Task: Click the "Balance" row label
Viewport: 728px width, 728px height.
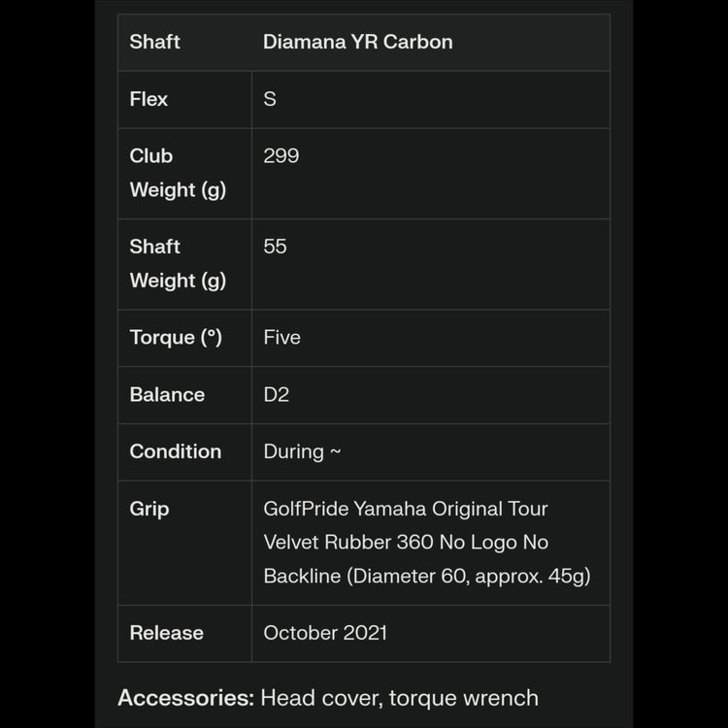Action: coord(167,395)
